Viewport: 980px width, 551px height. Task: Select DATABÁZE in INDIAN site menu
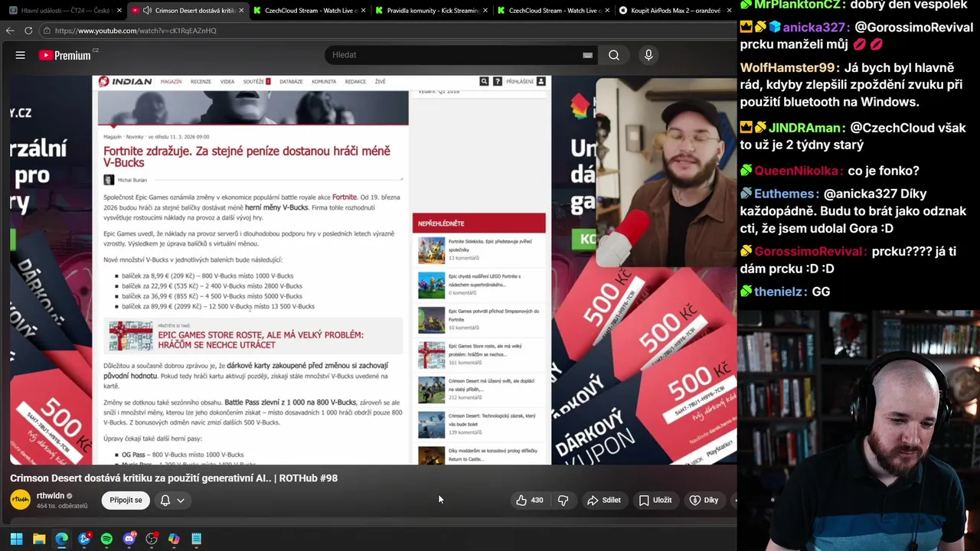pos(291,81)
